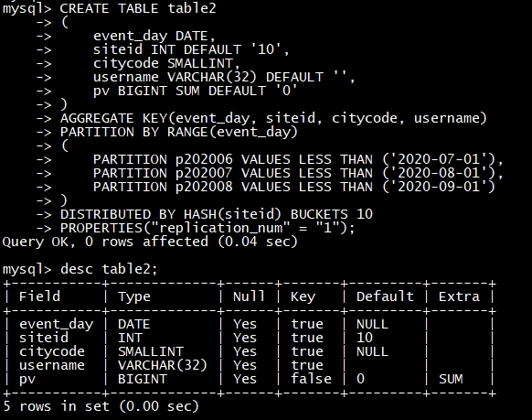
Task: Click partition p202007 definition line
Action: pos(298,173)
